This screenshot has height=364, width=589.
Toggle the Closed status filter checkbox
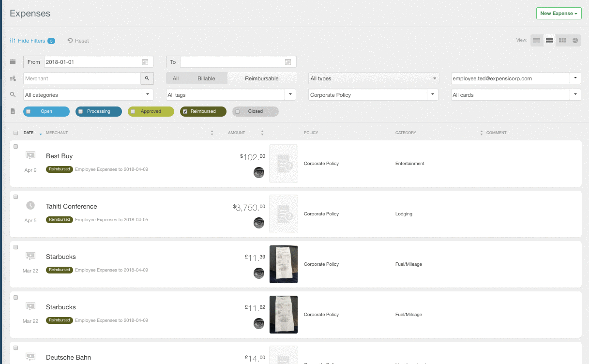(237, 111)
